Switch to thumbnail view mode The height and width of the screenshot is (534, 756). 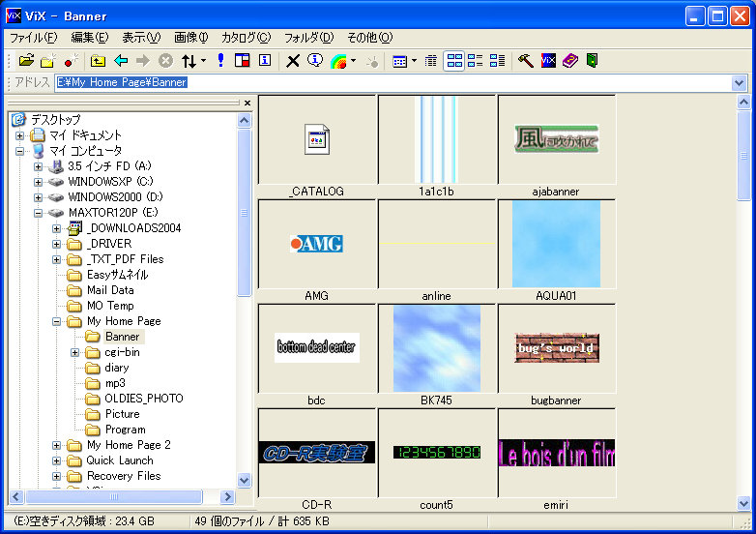pyautogui.click(x=453, y=61)
